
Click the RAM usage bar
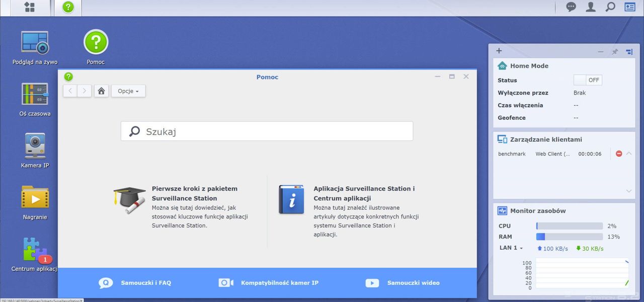click(x=570, y=237)
